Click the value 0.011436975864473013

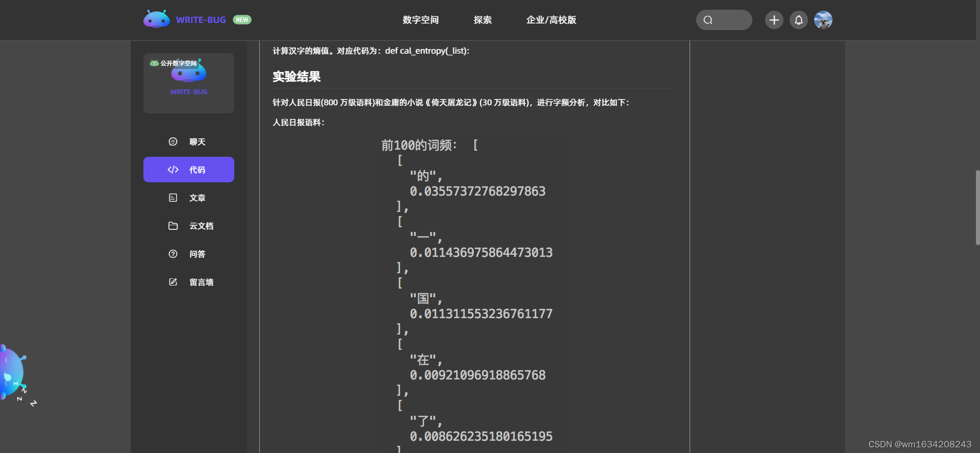[x=481, y=252]
